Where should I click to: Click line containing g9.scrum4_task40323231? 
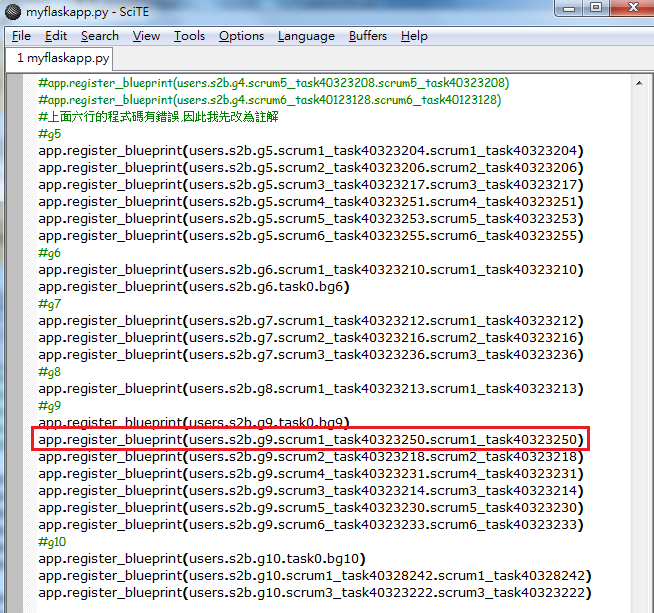tap(311, 474)
